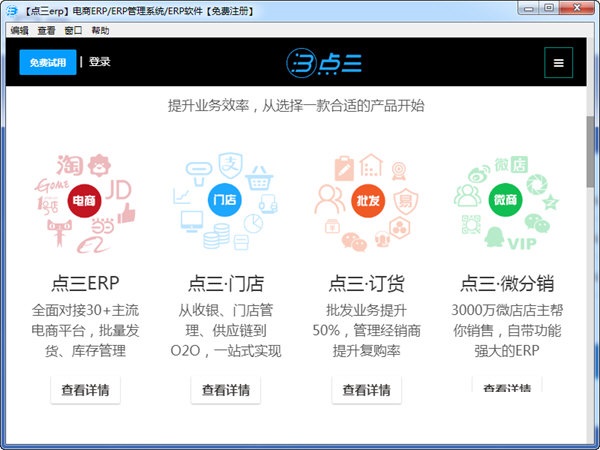Click 查看详情 under 点三·门店
Image resolution: width=600 pixels, height=450 pixels.
click(226, 390)
